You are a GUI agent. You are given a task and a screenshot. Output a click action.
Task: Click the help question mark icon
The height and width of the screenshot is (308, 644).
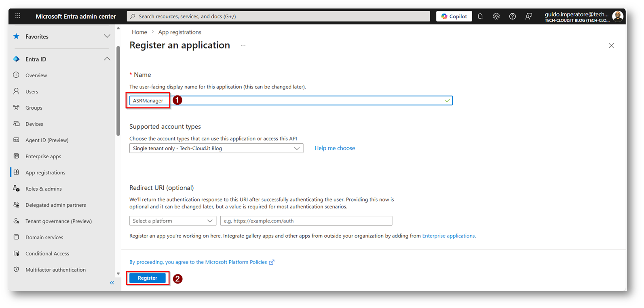pos(512,16)
